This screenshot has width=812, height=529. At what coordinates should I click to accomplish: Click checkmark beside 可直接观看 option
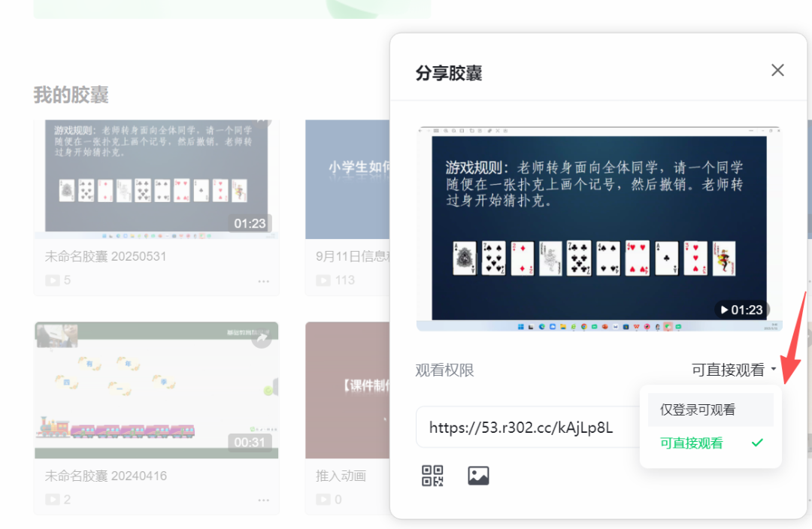756,443
